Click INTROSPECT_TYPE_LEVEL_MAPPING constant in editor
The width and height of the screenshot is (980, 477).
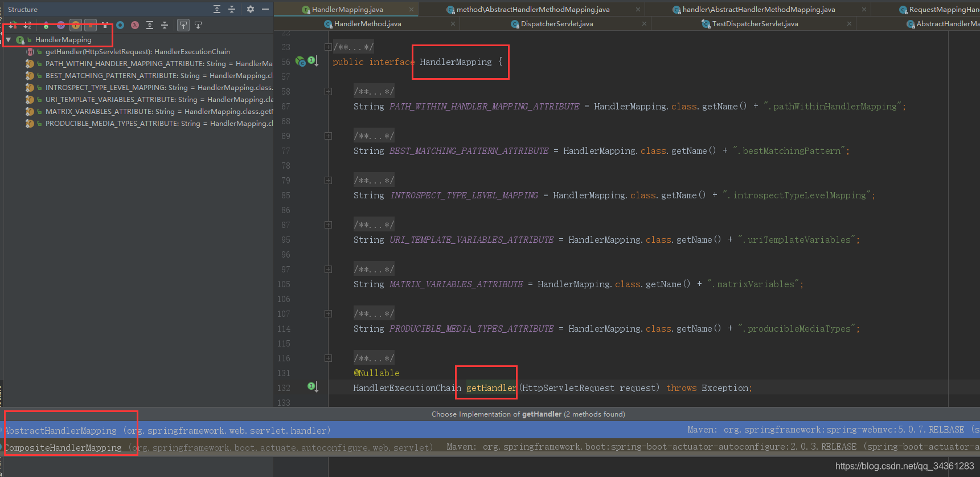coord(464,195)
